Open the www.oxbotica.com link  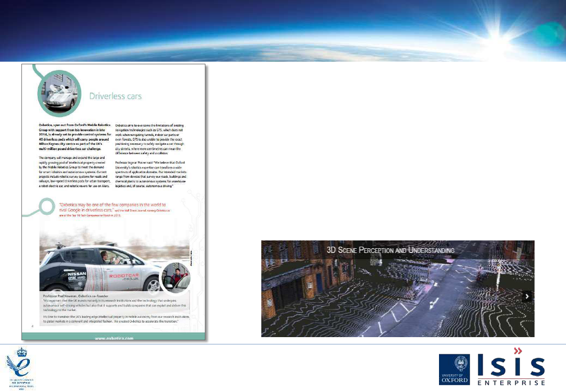(114, 338)
